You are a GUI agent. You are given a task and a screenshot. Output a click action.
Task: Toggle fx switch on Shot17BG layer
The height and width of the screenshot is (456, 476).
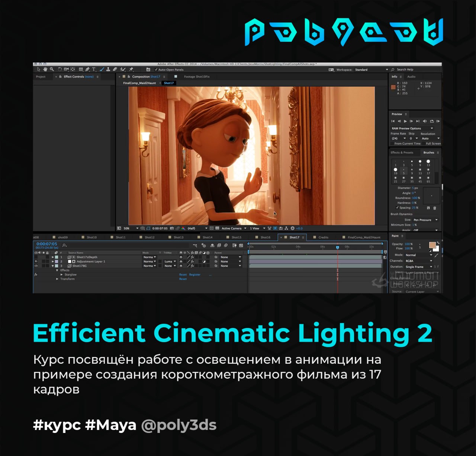coord(192,266)
